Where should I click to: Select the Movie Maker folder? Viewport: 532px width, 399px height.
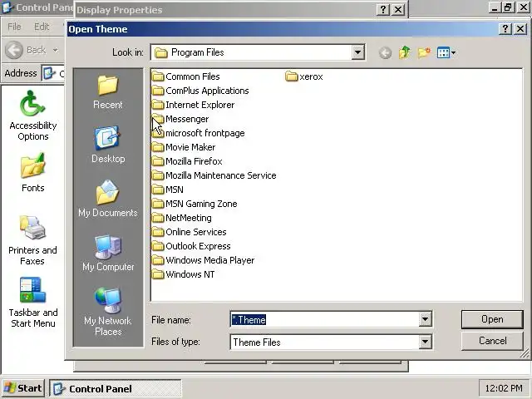point(184,147)
